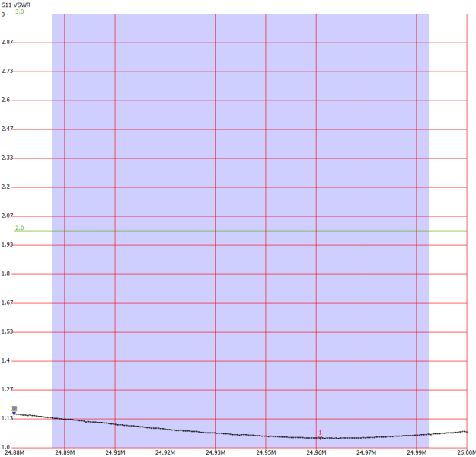Click the 24.91M frequency label
This screenshot has width=476, height=457.
(x=115, y=452)
